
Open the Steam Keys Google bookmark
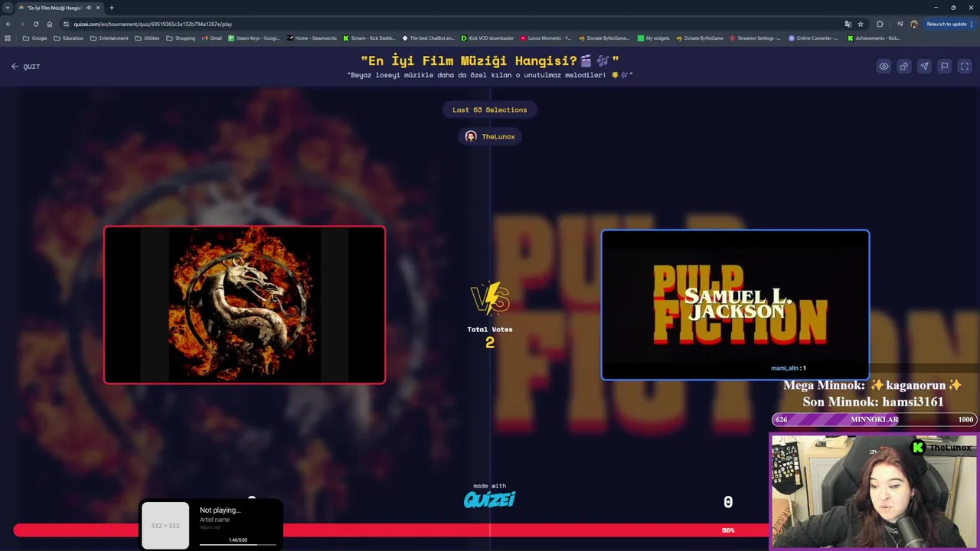tap(254, 38)
